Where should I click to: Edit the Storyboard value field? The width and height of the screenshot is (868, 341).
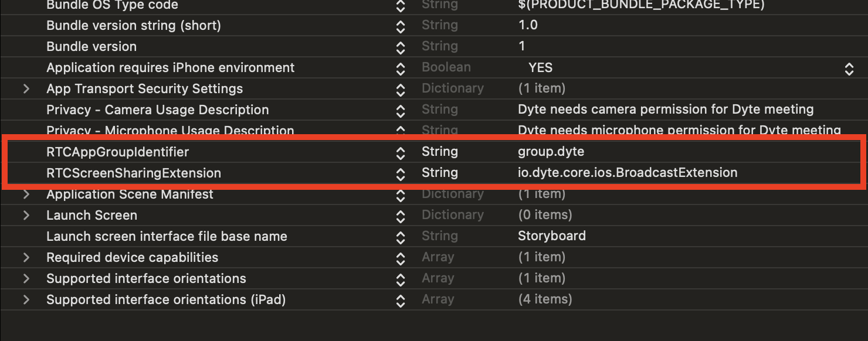(552, 236)
